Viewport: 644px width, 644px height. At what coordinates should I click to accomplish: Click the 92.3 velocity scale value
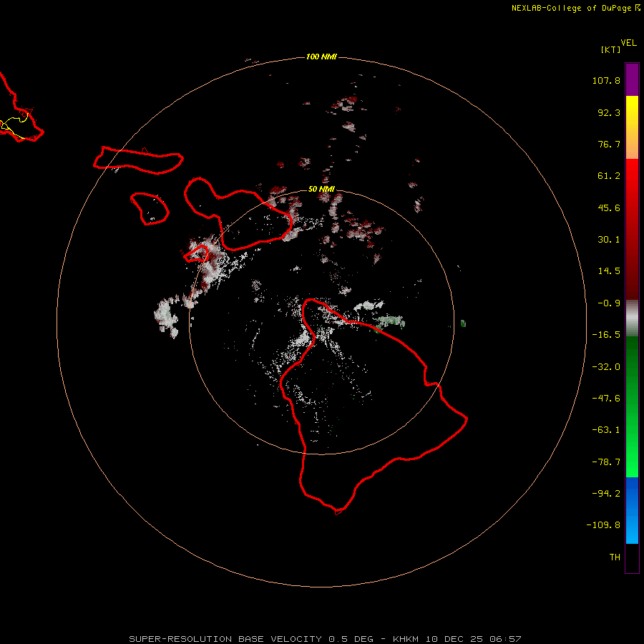click(x=609, y=112)
